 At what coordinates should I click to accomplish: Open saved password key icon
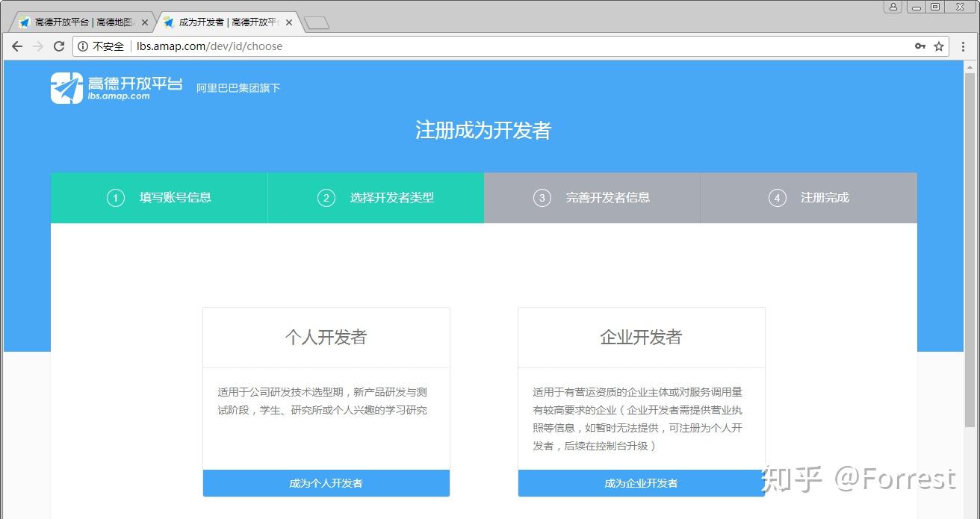coord(920,46)
